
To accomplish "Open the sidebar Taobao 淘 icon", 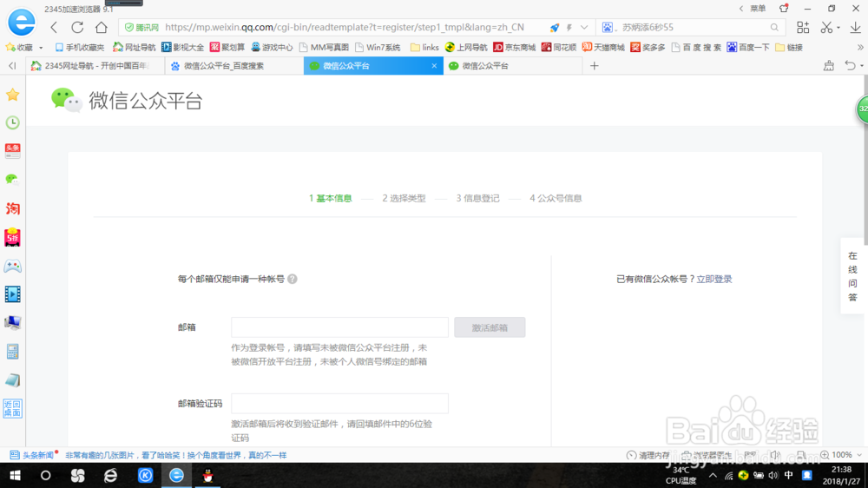I will 13,208.
